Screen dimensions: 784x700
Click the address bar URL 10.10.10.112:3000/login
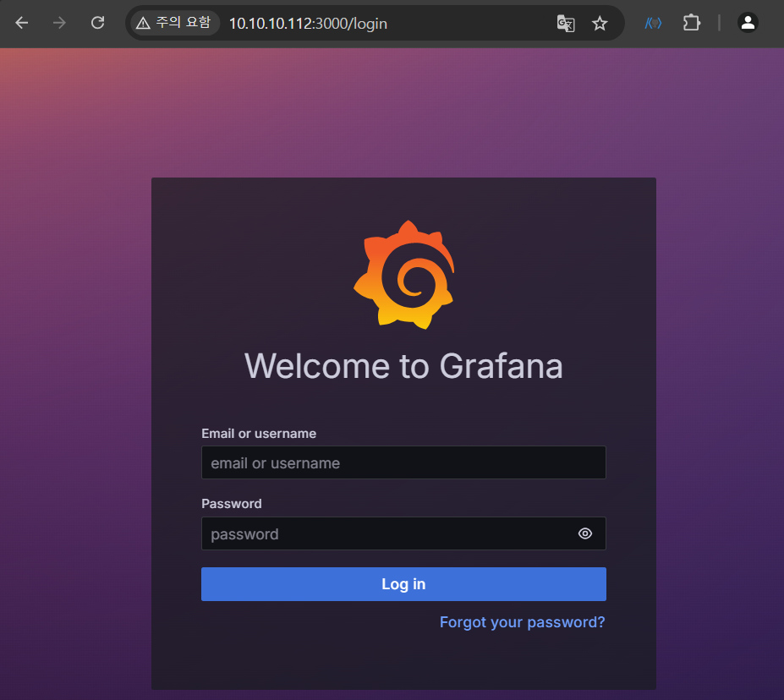pyautogui.click(x=308, y=24)
